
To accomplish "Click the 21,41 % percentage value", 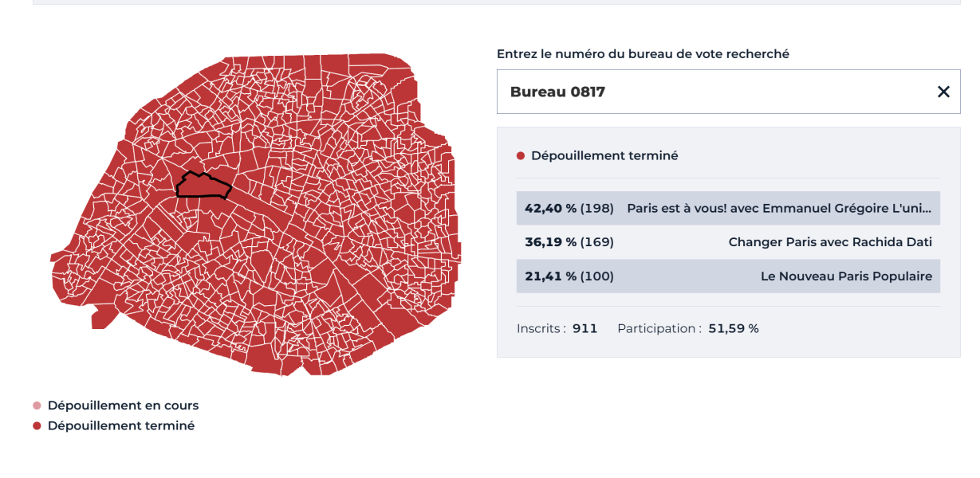I will pyautogui.click(x=550, y=276).
